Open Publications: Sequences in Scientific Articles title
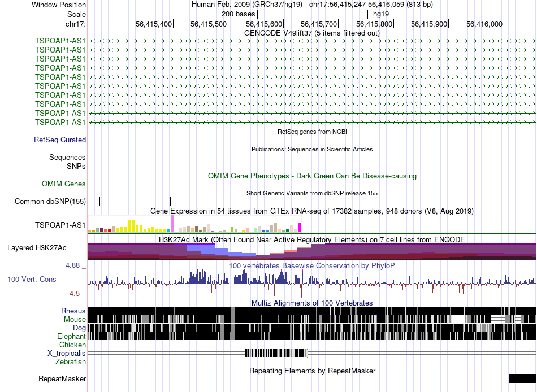537x392 pixels. (x=312, y=149)
